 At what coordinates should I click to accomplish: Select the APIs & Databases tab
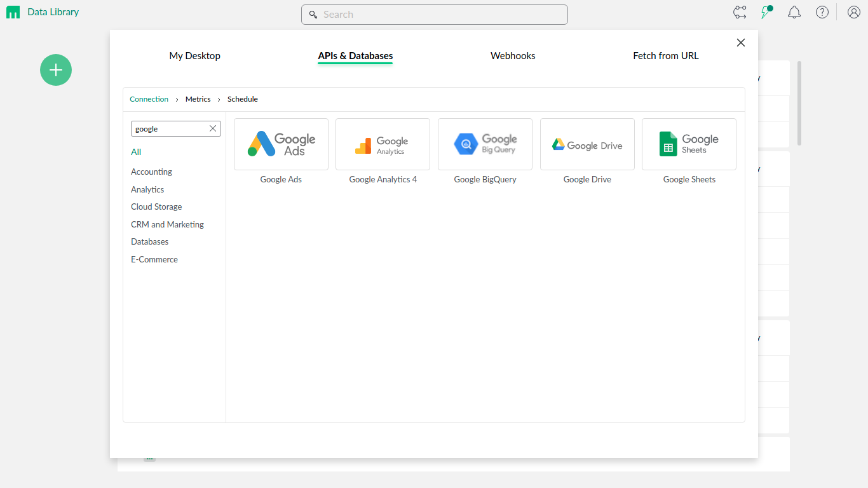click(355, 56)
